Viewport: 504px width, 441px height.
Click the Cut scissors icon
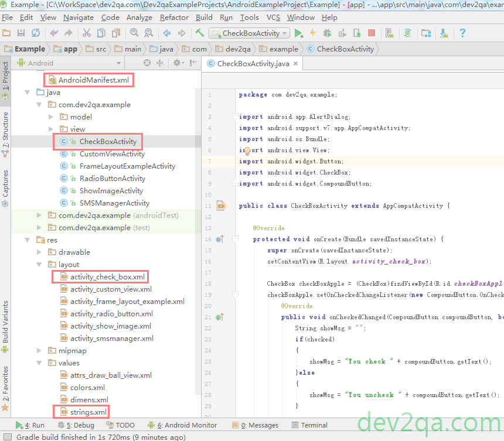point(88,33)
